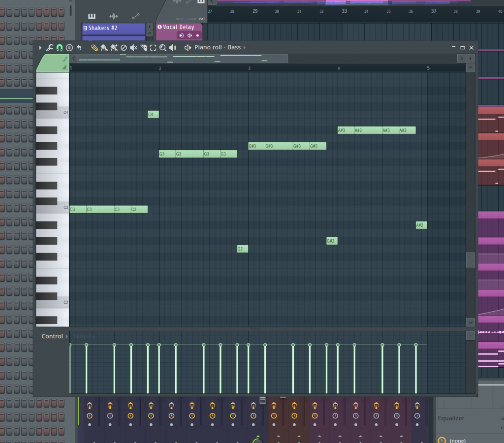Open the piano roll options menu arrow
The height and width of the screenshot is (443, 504).
tap(40, 47)
